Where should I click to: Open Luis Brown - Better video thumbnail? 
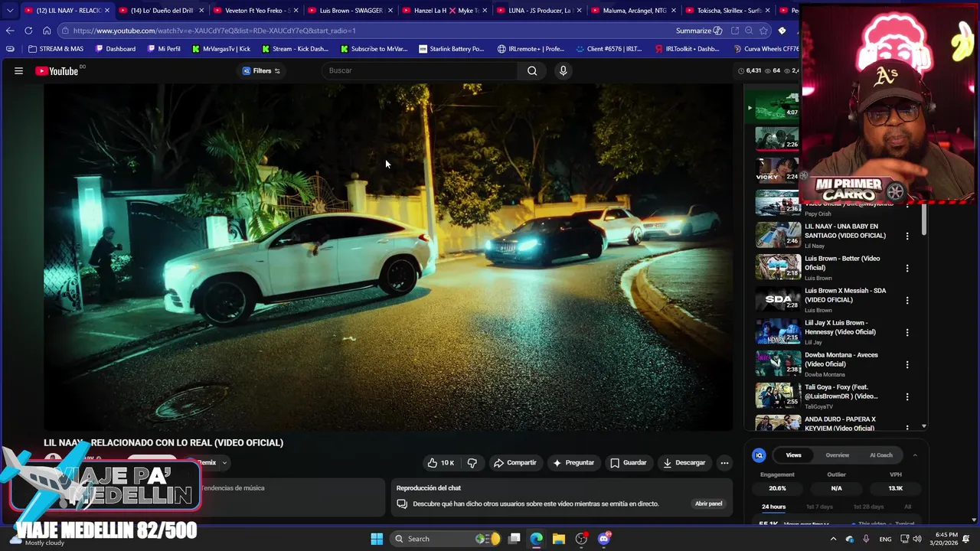pyautogui.click(x=778, y=267)
